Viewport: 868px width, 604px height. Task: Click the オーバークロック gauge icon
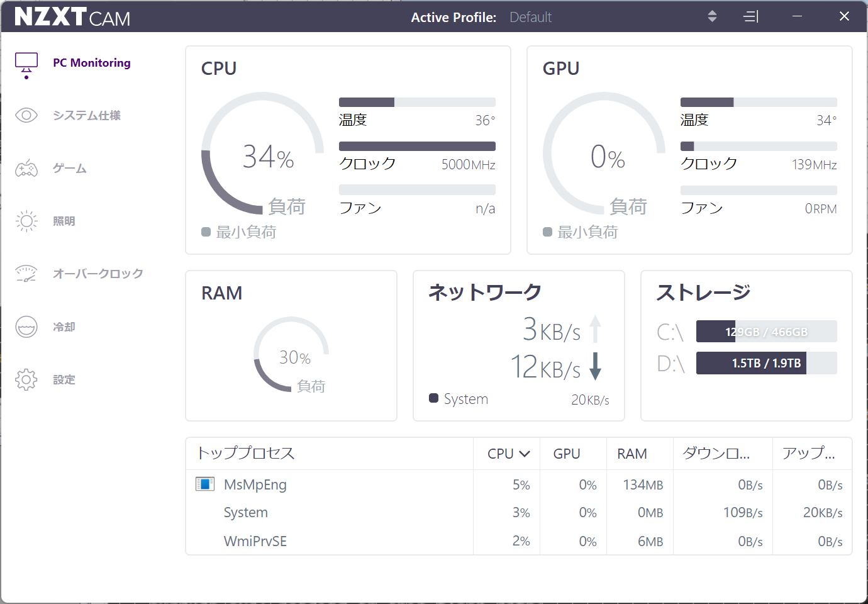click(26, 274)
